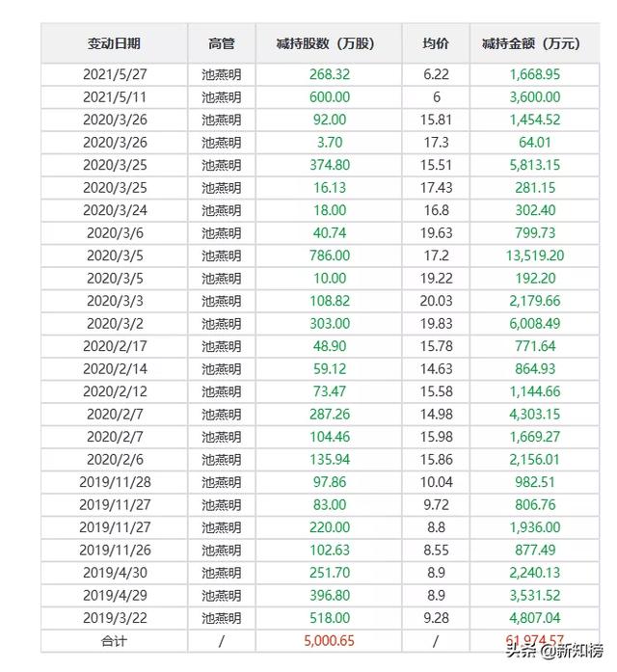Click the 2019/11/28 date cell

point(114,482)
